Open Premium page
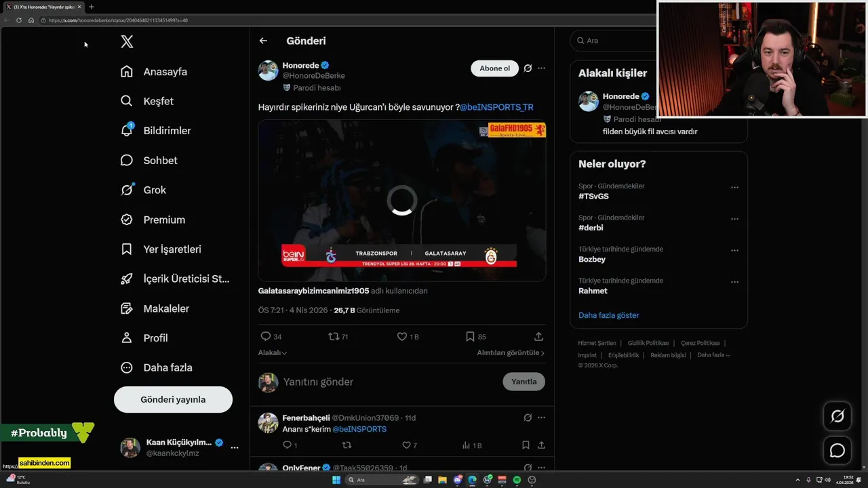 153,220
